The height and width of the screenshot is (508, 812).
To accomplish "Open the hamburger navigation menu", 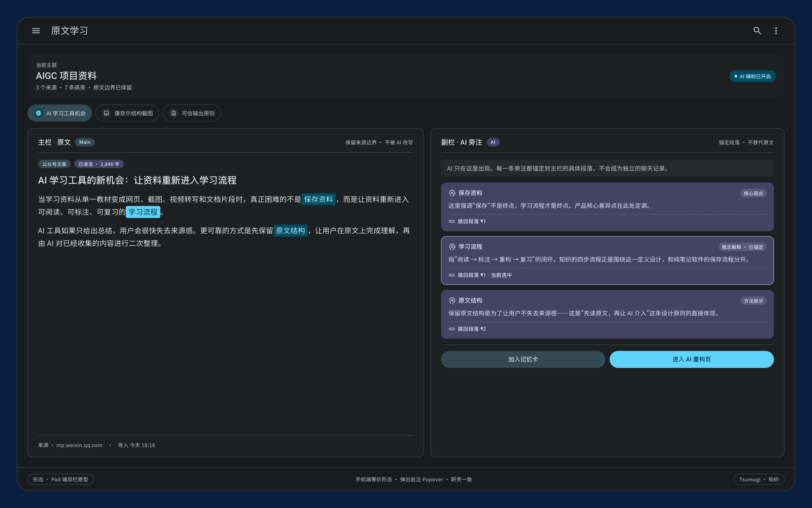I will pyautogui.click(x=36, y=30).
